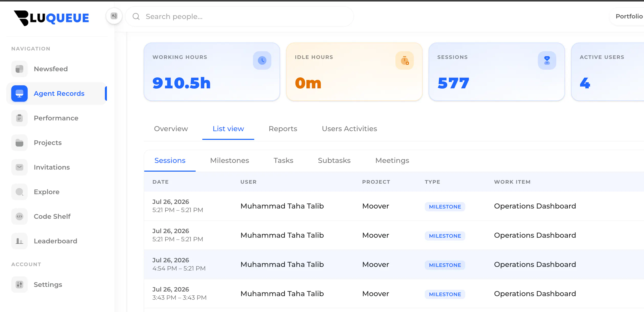Click Moover in the 3:43 PM session row
The height and width of the screenshot is (312, 644).
coord(375,294)
